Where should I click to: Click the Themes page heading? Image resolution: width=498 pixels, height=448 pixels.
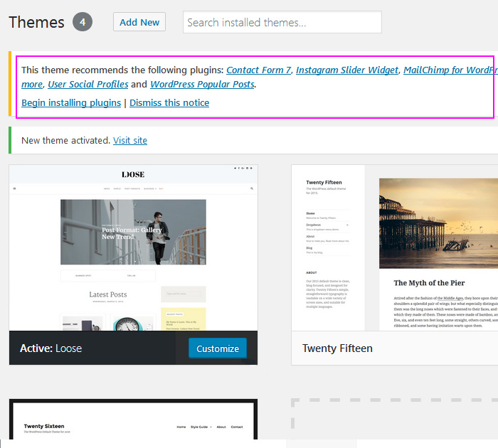36,22
